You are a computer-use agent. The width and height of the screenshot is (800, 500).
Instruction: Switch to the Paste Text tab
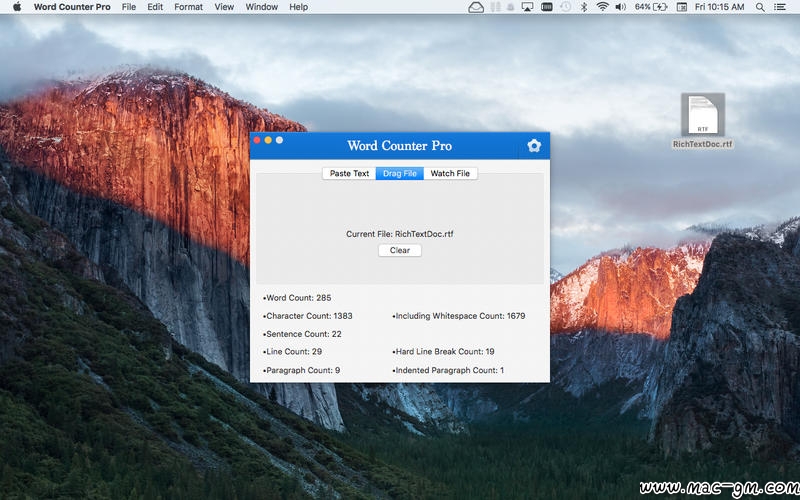(x=349, y=173)
